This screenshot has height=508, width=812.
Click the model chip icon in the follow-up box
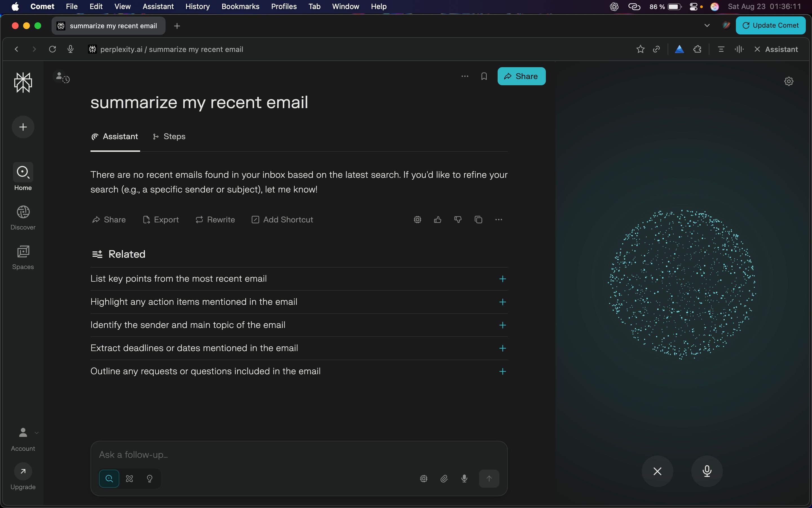(424, 478)
